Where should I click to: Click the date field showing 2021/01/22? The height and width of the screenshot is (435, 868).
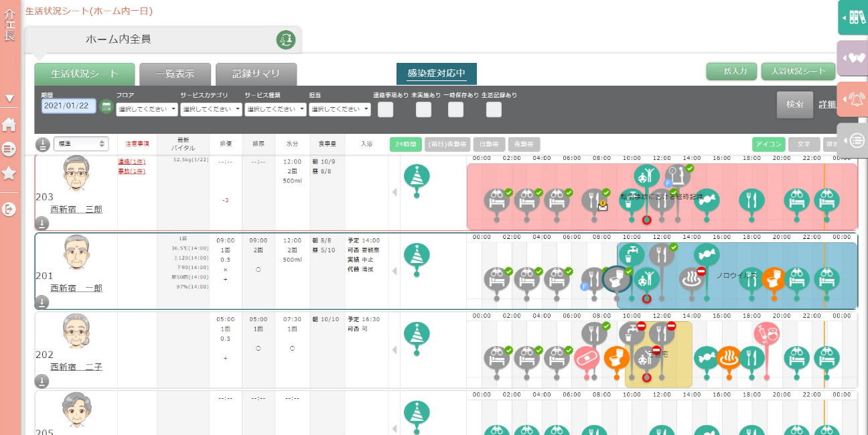tap(69, 106)
